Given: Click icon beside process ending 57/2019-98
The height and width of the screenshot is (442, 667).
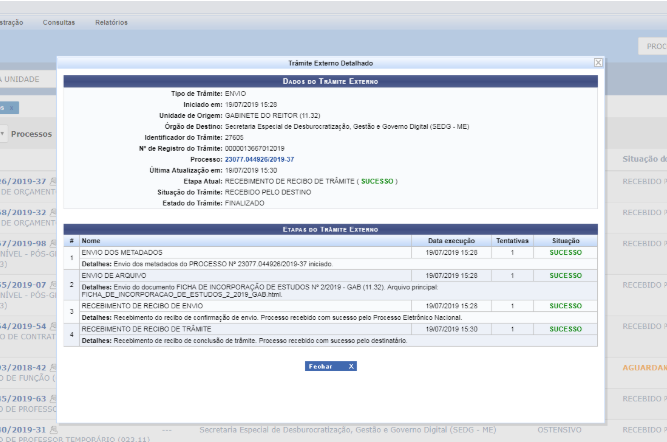Looking at the screenshot, I should (53, 243).
